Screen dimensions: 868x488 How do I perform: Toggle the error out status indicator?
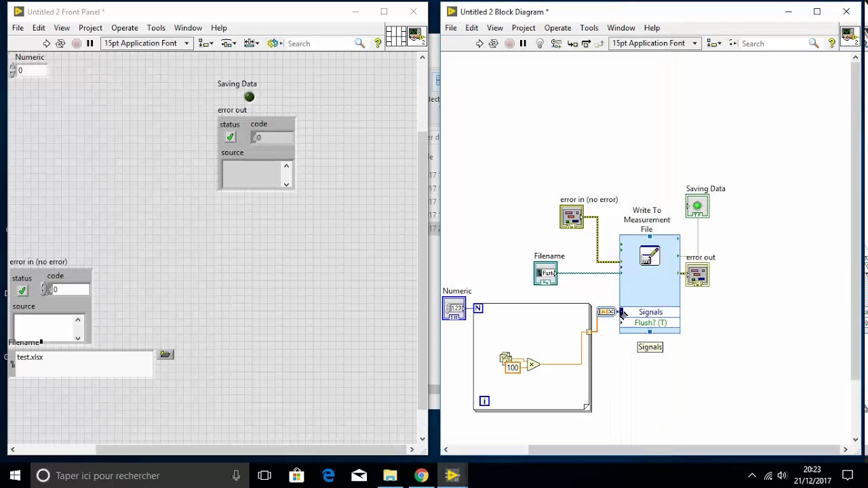230,137
